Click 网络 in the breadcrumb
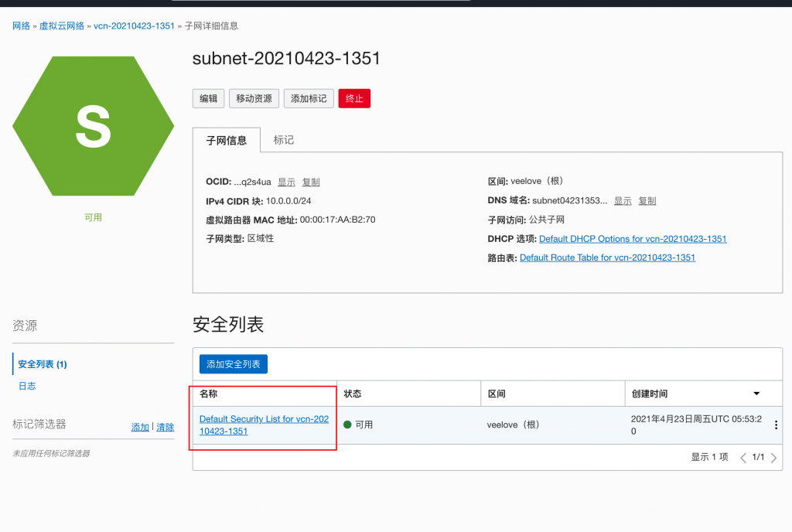The height and width of the screenshot is (532, 792). pos(21,26)
